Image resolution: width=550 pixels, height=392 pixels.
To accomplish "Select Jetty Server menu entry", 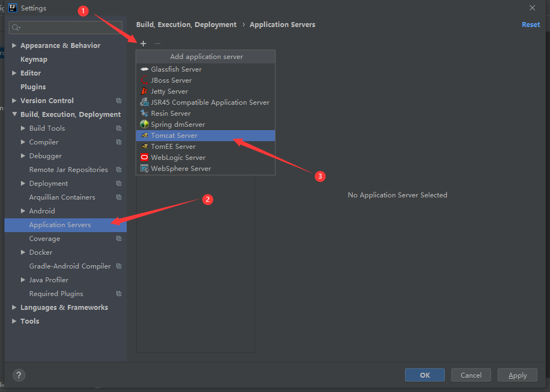I will (x=206, y=91).
